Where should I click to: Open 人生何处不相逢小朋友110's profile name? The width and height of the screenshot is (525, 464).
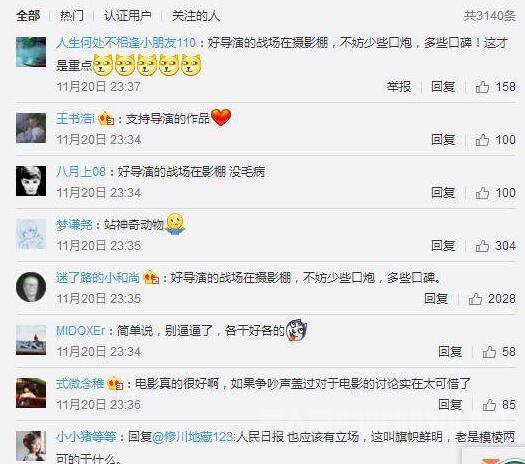[x=126, y=43]
